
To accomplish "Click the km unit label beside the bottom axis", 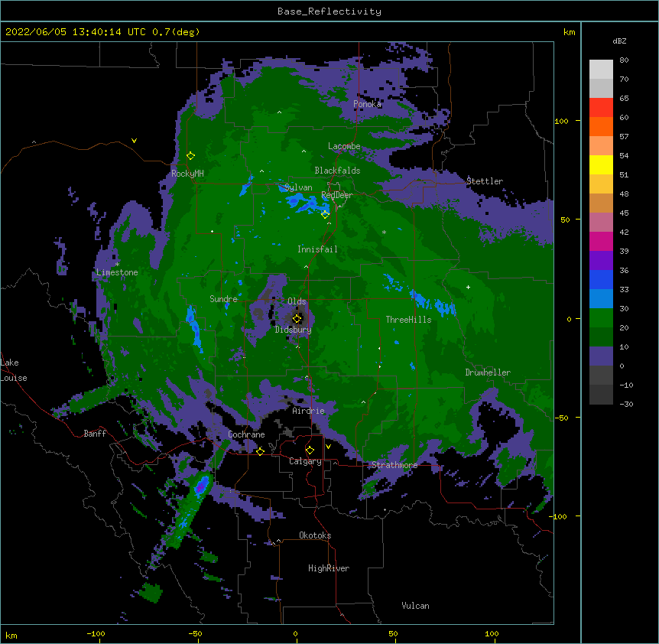I will tap(11, 636).
